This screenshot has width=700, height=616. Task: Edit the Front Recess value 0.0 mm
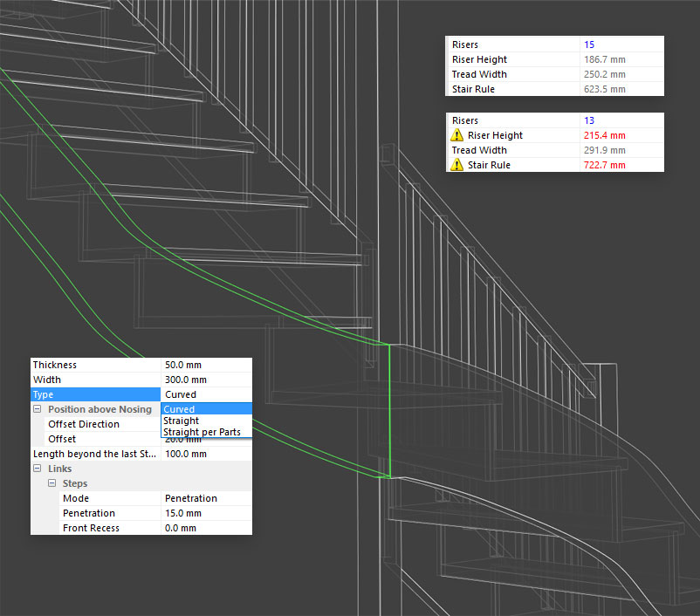(206, 528)
